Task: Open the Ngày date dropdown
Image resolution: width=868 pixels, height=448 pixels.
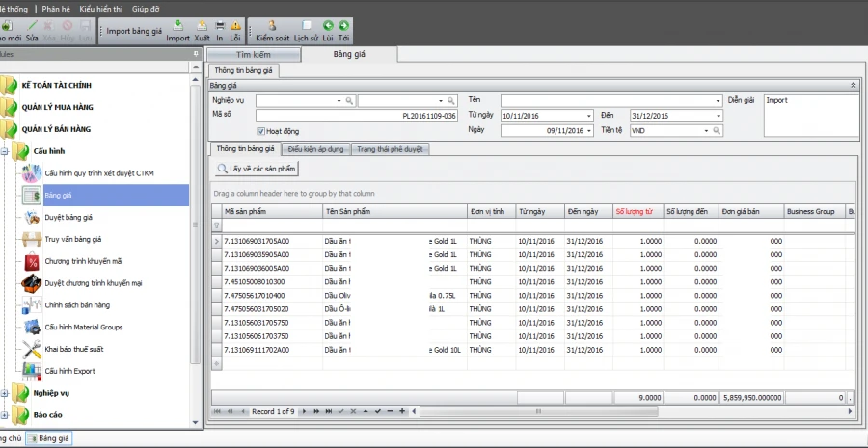Action: click(x=589, y=131)
